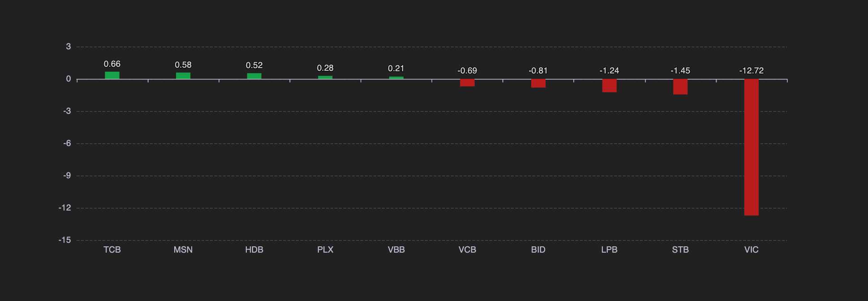Click the -15 y-axis tick label
Image resolution: width=868 pixels, height=301 pixels.
tap(65, 240)
